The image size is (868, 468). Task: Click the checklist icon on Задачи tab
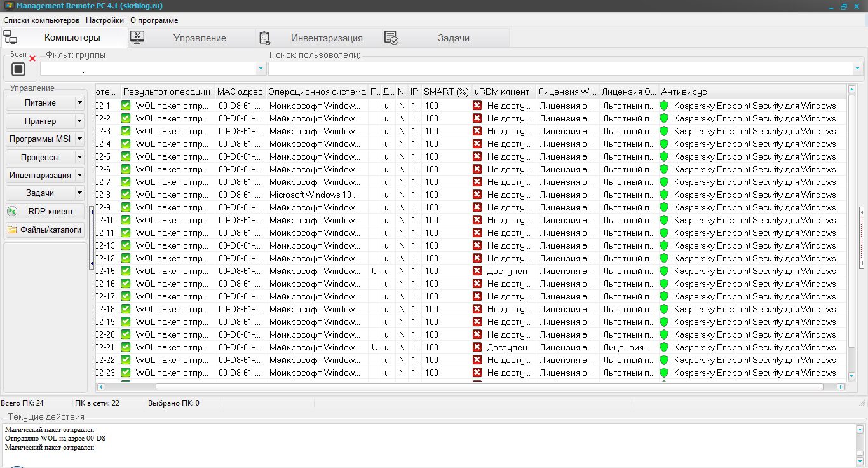point(391,38)
